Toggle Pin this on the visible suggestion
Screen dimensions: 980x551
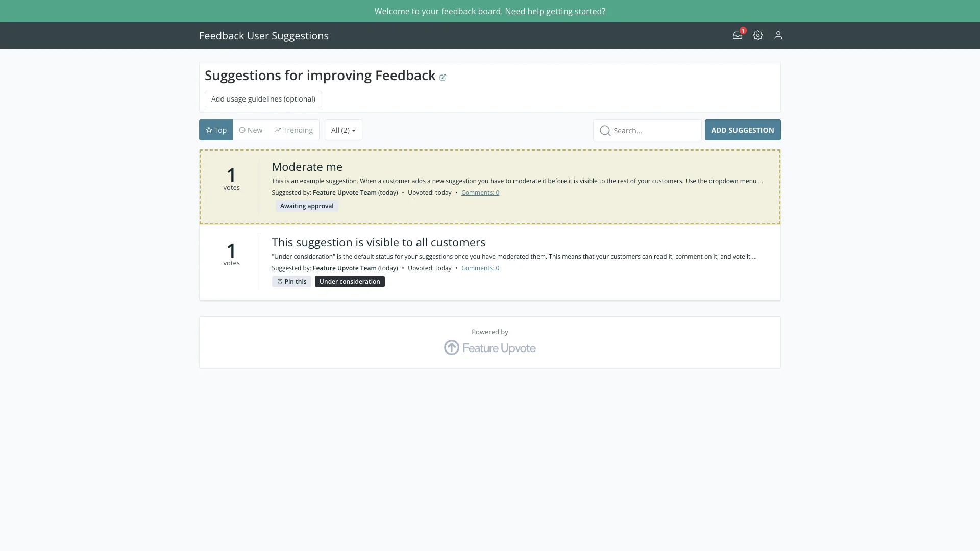pos(291,281)
